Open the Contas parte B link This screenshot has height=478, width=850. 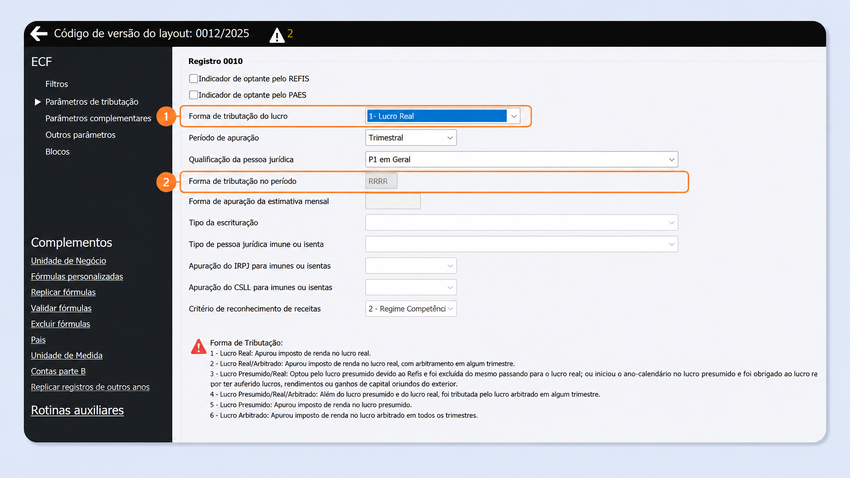tap(58, 371)
